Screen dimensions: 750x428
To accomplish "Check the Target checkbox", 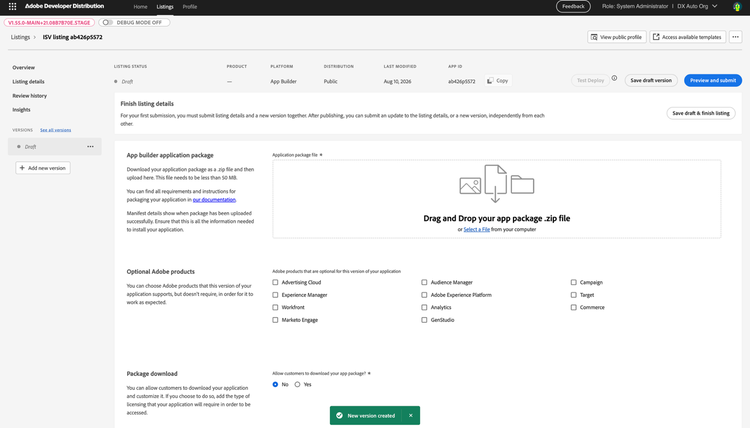I will click(573, 295).
